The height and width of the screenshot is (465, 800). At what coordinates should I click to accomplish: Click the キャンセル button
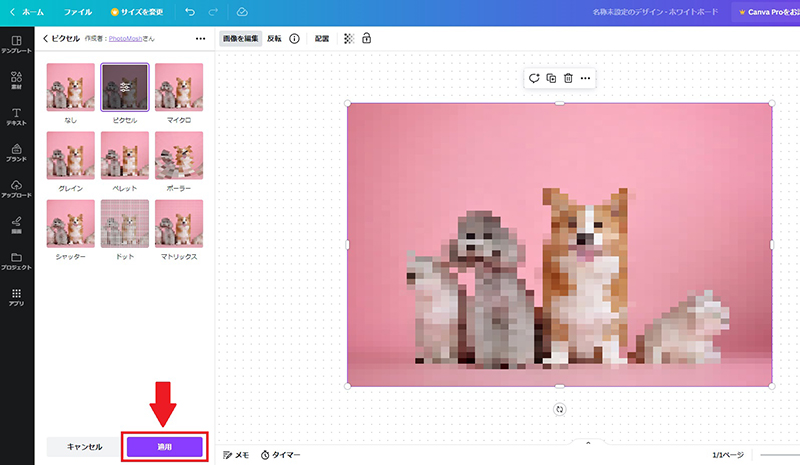point(84,447)
